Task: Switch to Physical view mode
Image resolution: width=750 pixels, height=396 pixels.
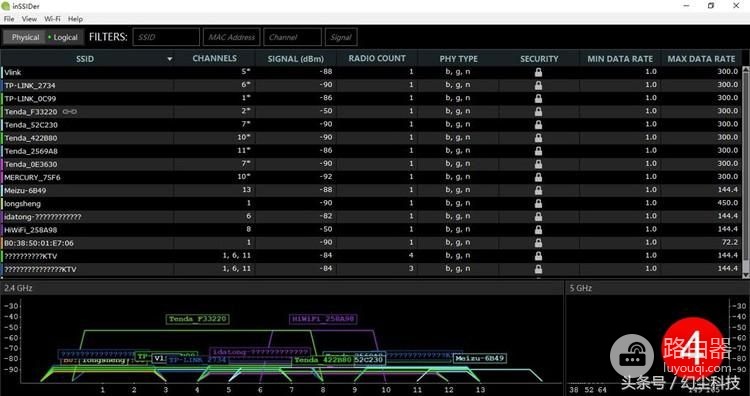Action: tap(24, 37)
